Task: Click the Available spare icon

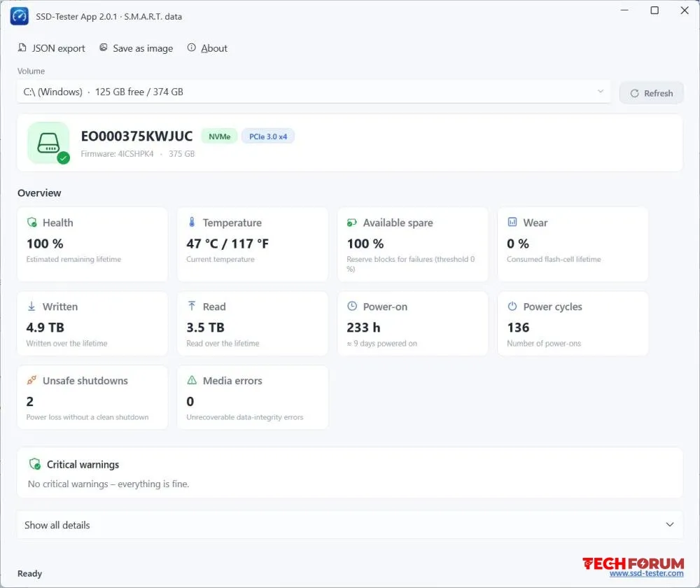Action: [352, 223]
